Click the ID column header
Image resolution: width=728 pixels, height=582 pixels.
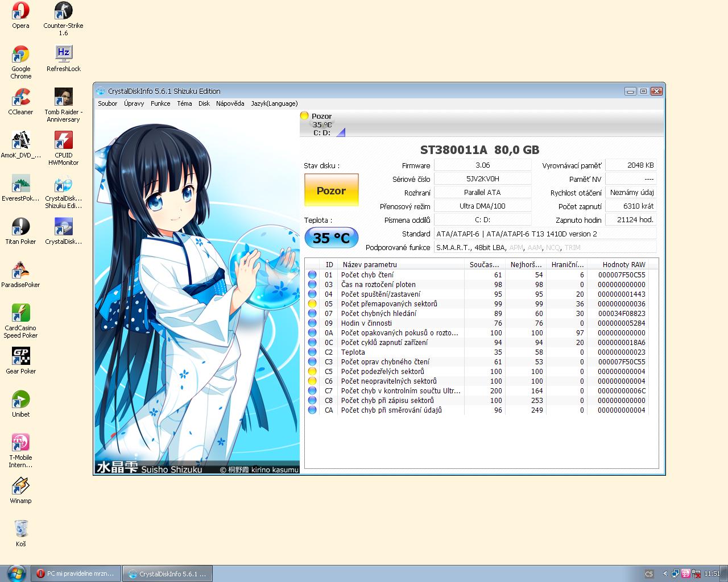(329, 264)
